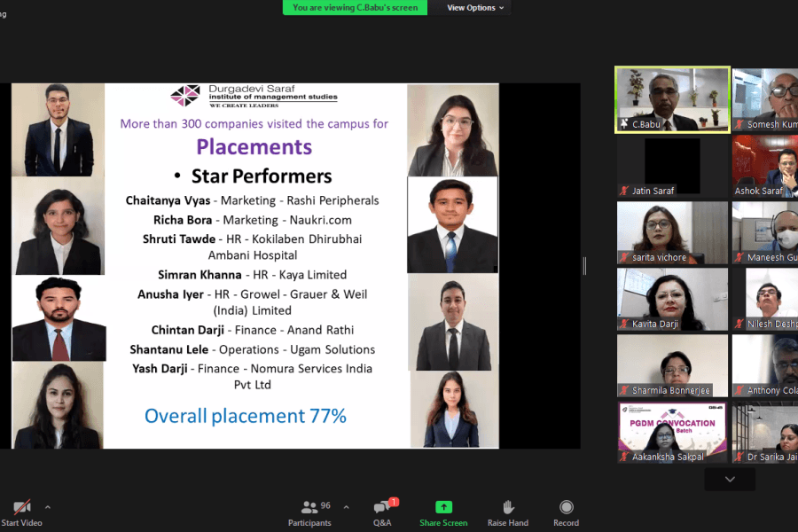Open the Q&A panel
Screen dimensions: 798x532
click(x=383, y=513)
